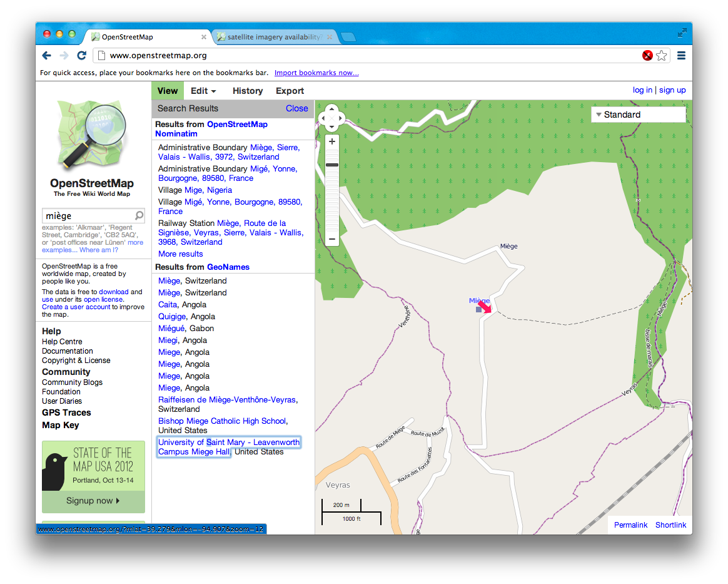Click the red map marker arrow
This screenshot has height=584, width=728.
coord(485,306)
